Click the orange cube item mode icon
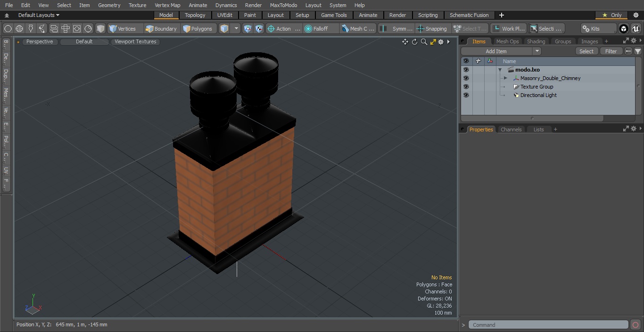The image size is (644, 332). point(224,29)
